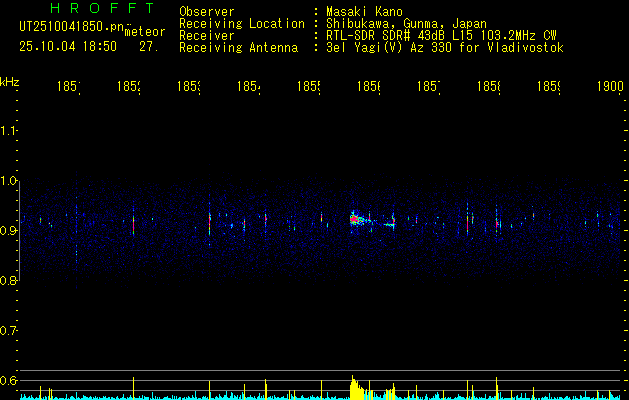This screenshot has height=400, width=629.
Task: Click the 0.8 kHz frequency label
Action: coord(8,280)
